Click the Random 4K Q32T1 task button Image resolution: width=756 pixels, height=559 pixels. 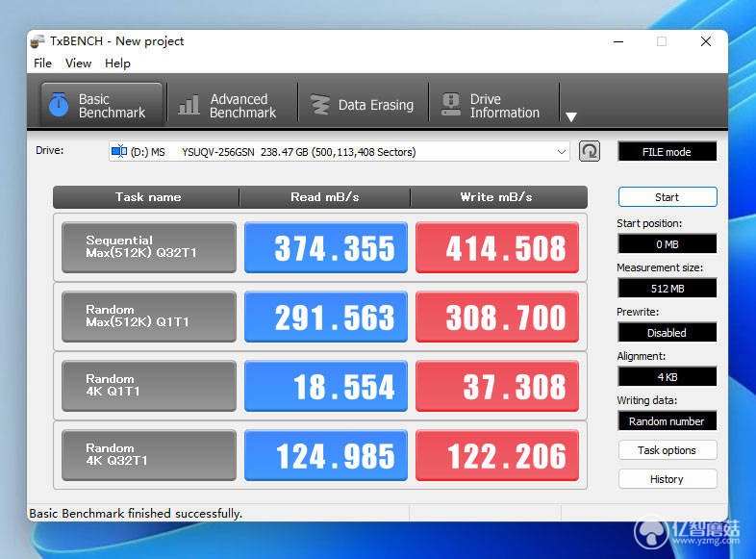[x=149, y=455]
